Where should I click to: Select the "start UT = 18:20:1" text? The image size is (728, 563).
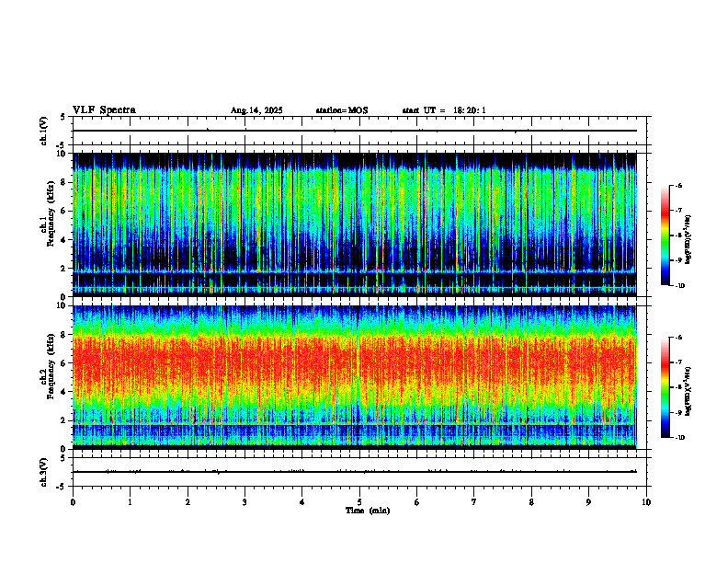click(x=444, y=110)
